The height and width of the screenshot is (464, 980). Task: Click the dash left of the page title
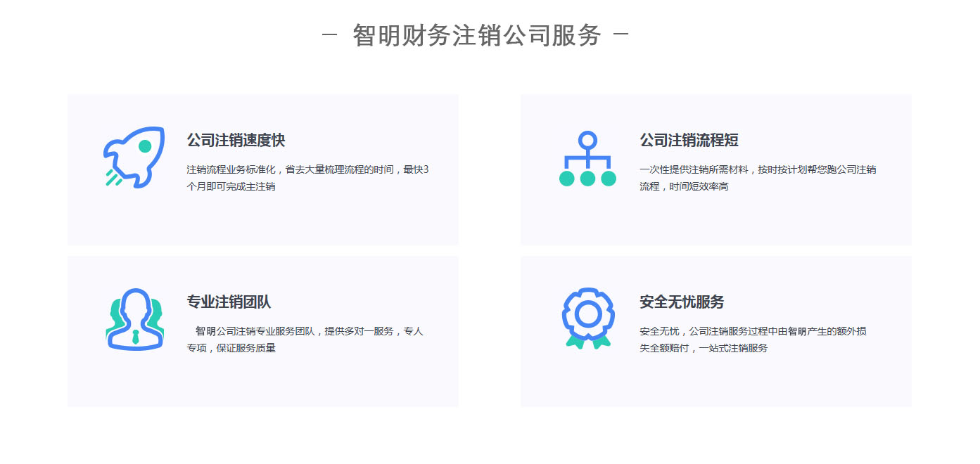pos(330,34)
